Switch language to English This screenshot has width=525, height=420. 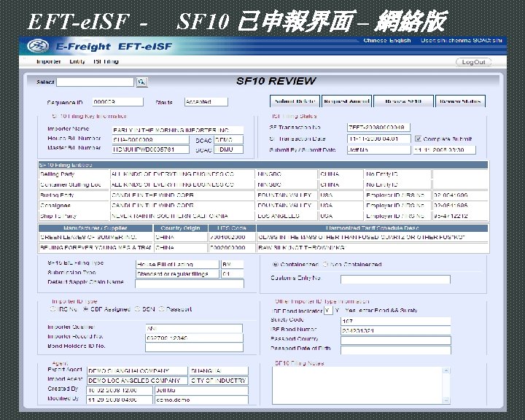pyautogui.click(x=400, y=41)
